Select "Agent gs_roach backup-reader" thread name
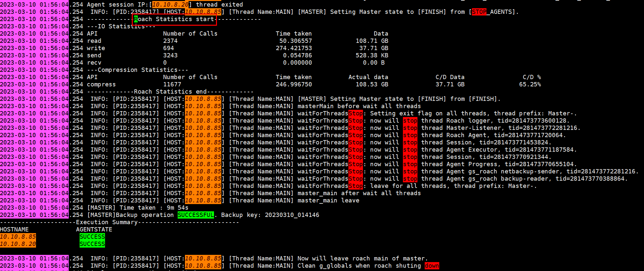The image size is (644, 271). pos(497,179)
